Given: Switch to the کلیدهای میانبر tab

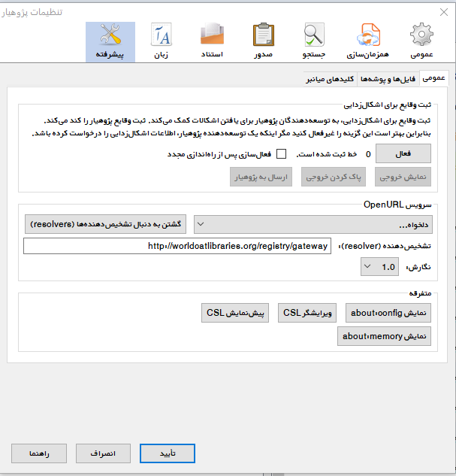Looking at the screenshot, I should (331, 78).
